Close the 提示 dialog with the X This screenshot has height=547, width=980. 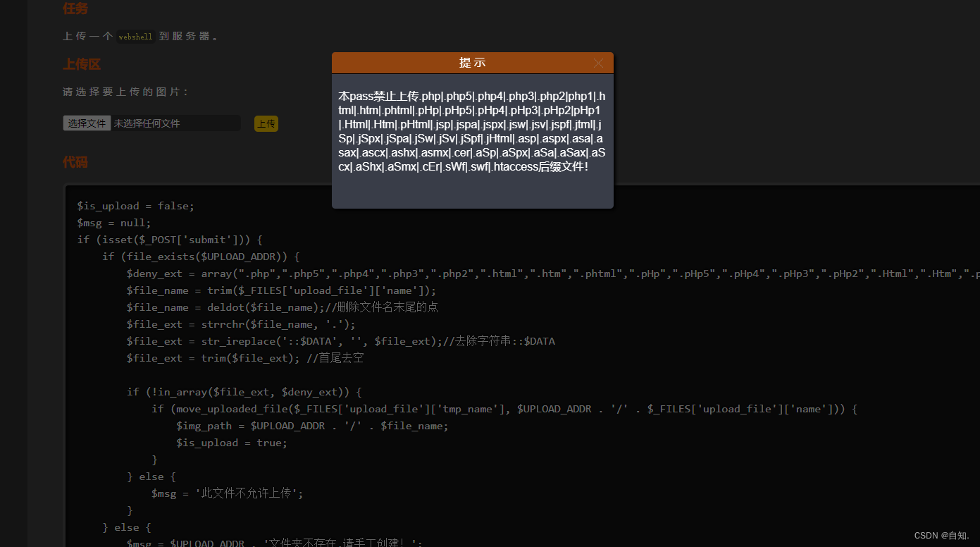click(599, 63)
